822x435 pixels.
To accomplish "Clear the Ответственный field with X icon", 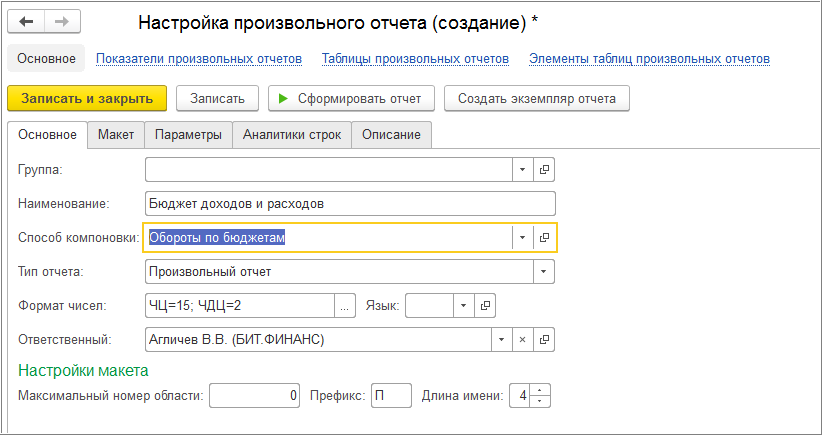I will pos(522,340).
